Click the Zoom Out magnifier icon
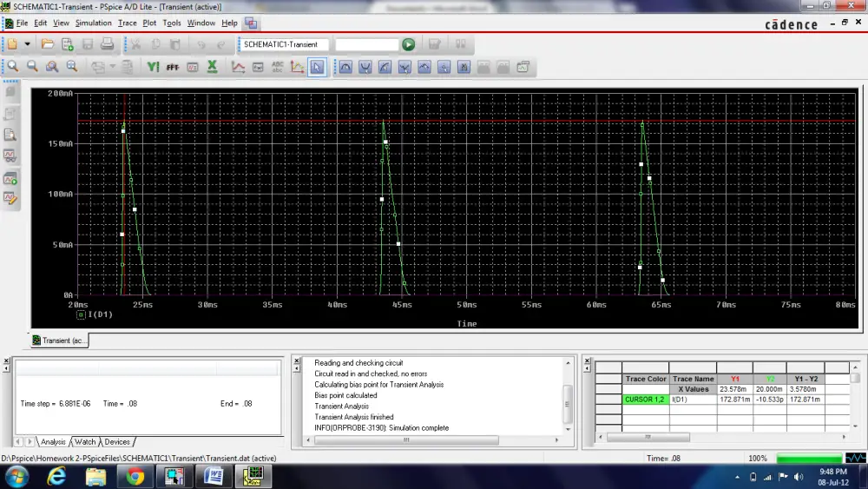 pyautogui.click(x=33, y=67)
